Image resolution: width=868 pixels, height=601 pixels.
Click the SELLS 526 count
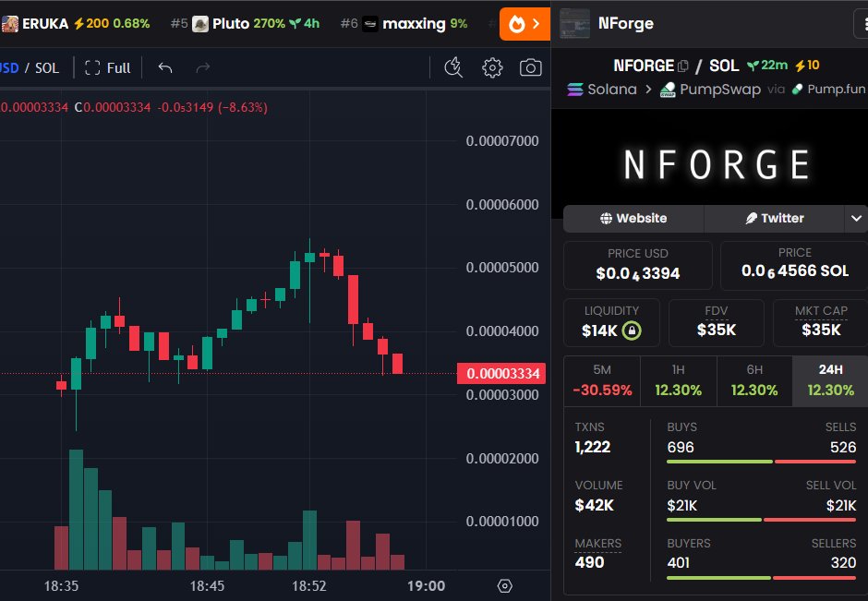pos(842,447)
